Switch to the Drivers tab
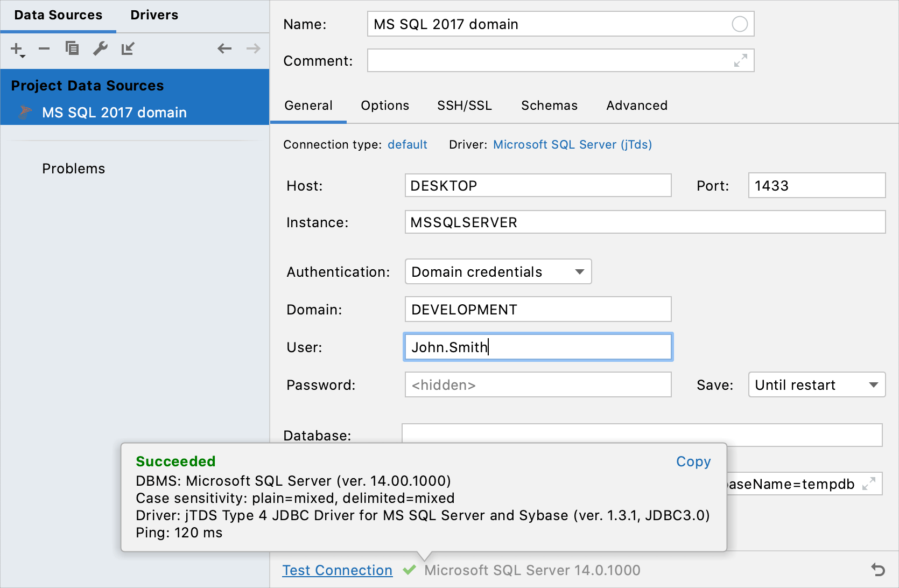Screen dimensions: 899x588 coord(154,15)
